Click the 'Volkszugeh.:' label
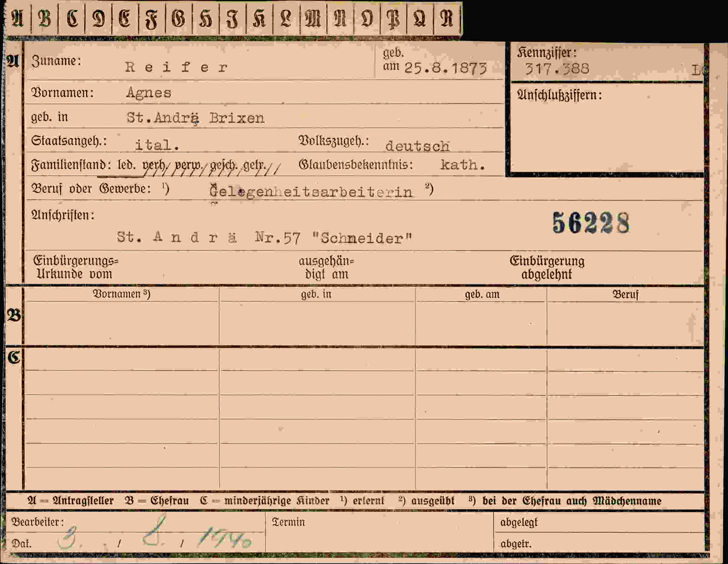 pyautogui.click(x=334, y=141)
